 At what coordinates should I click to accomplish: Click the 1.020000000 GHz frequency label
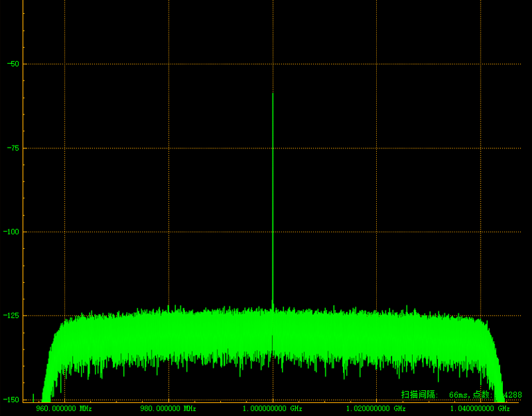(376, 408)
